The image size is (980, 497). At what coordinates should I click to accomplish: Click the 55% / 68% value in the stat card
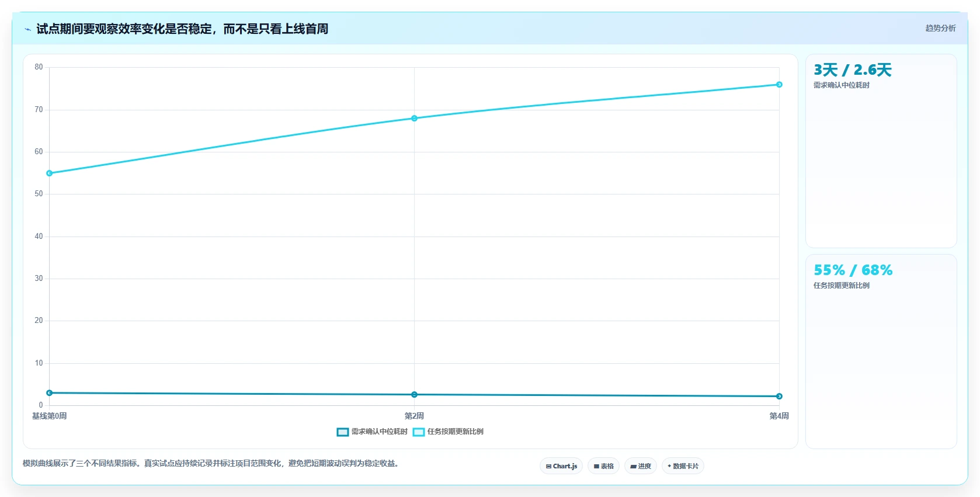tap(853, 270)
